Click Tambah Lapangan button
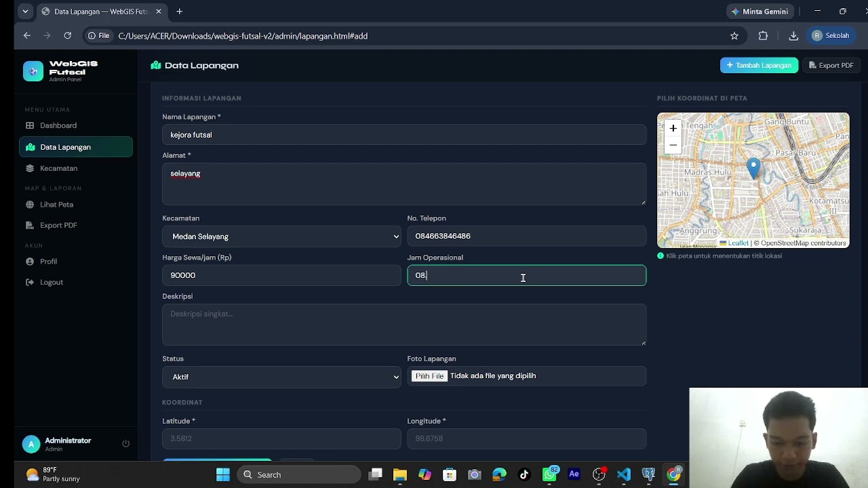This screenshot has width=868, height=488. click(759, 65)
